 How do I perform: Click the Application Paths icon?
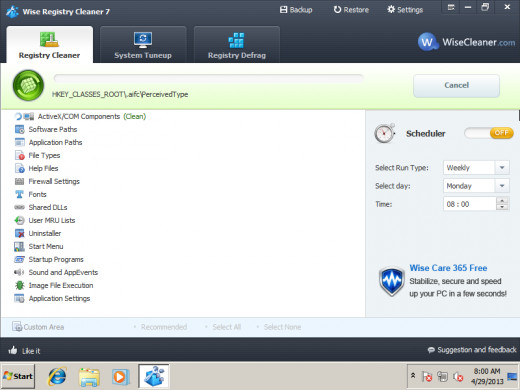click(20, 142)
